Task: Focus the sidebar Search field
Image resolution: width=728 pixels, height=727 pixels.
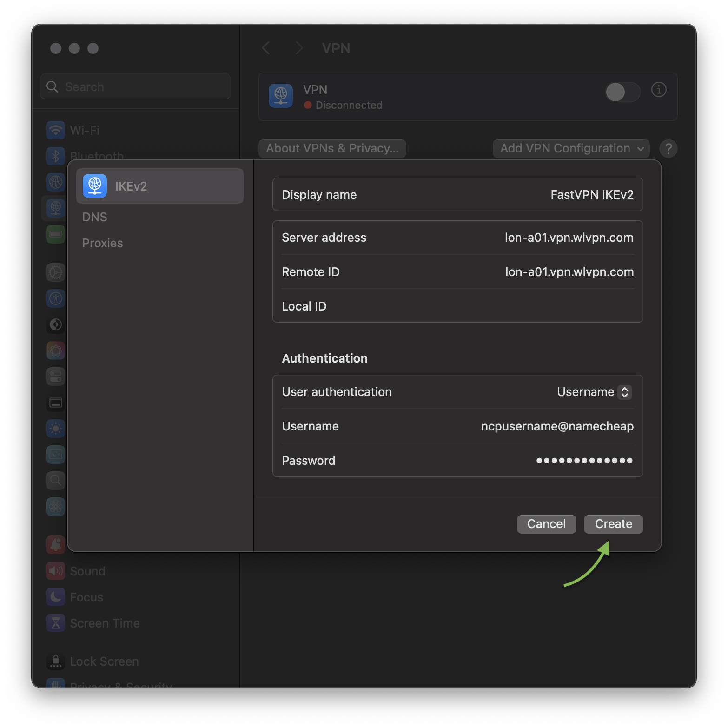Action: pos(135,86)
